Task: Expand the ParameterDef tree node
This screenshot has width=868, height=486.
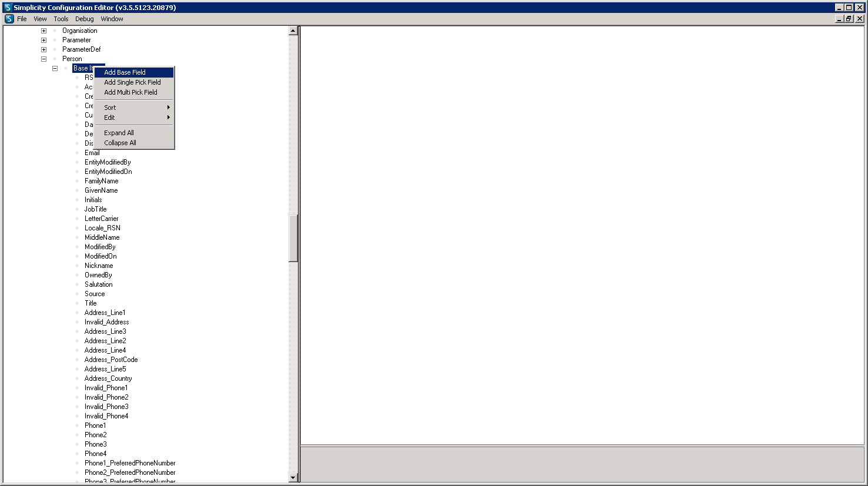Action: [x=43, y=49]
